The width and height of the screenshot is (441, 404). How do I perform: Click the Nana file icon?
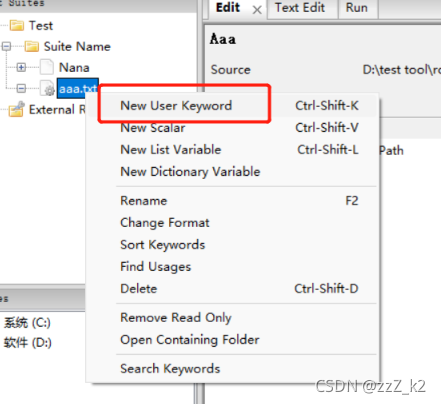(x=47, y=67)
